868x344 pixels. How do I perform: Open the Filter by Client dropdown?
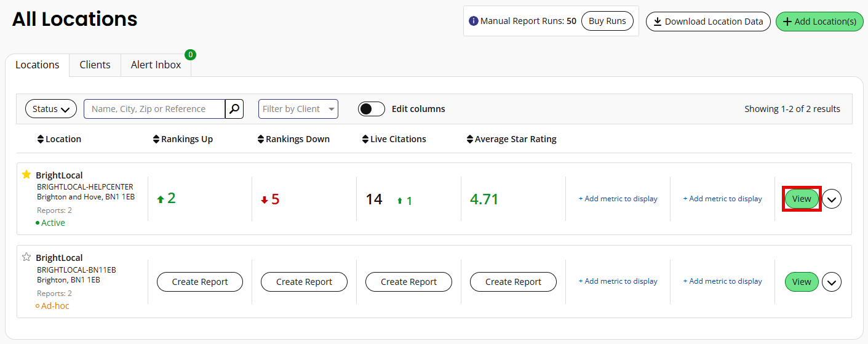point(298,109)
